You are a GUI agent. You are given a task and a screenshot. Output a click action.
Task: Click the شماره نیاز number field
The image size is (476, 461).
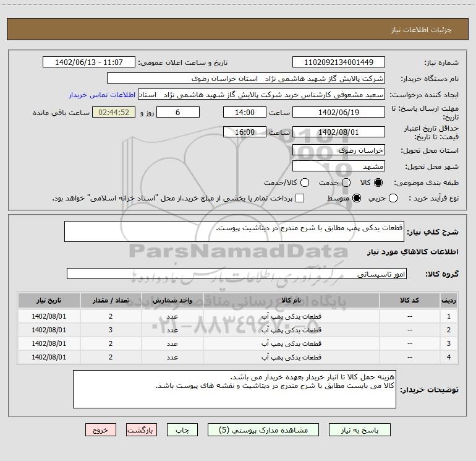[339, 62]
